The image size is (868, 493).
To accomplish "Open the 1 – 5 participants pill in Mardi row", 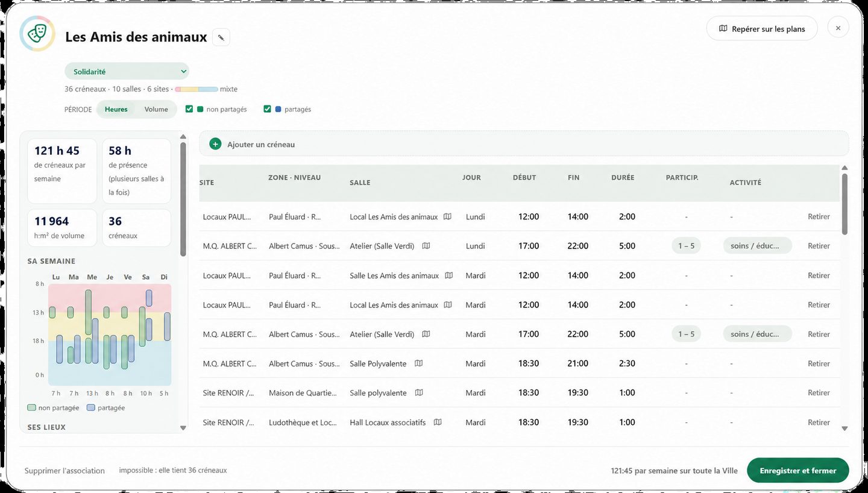I will click(x=686, y=334).
